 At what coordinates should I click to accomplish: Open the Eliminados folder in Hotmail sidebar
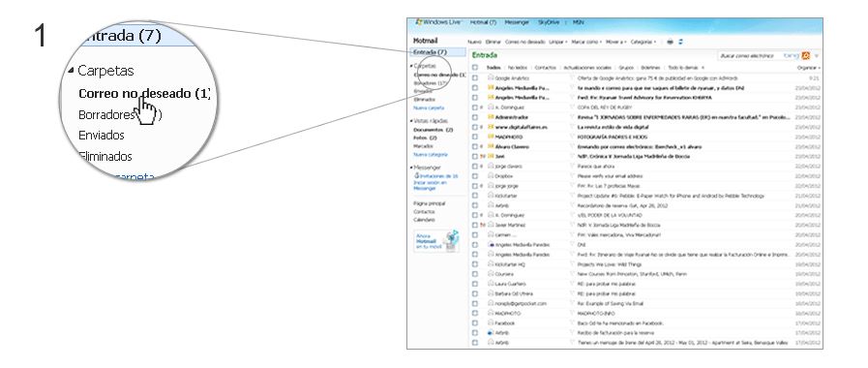(424, 99)
